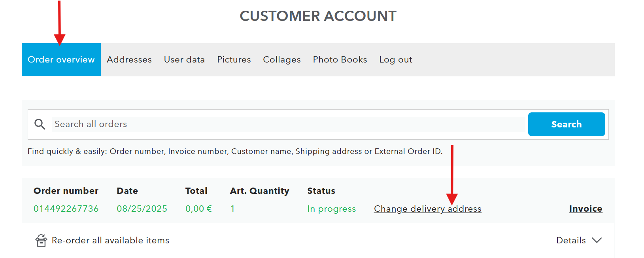Click the magnifying glass search icon
The height and width of the screenshot is (258, 644).
click(40, 124)
